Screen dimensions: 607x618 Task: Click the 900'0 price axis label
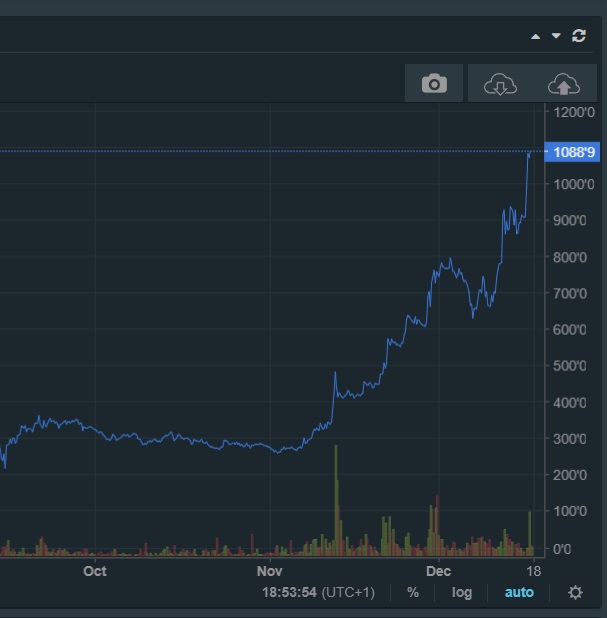570,220
